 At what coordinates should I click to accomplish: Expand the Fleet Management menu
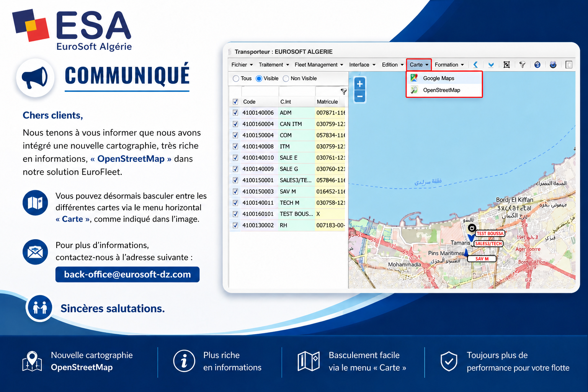(319, 65)
